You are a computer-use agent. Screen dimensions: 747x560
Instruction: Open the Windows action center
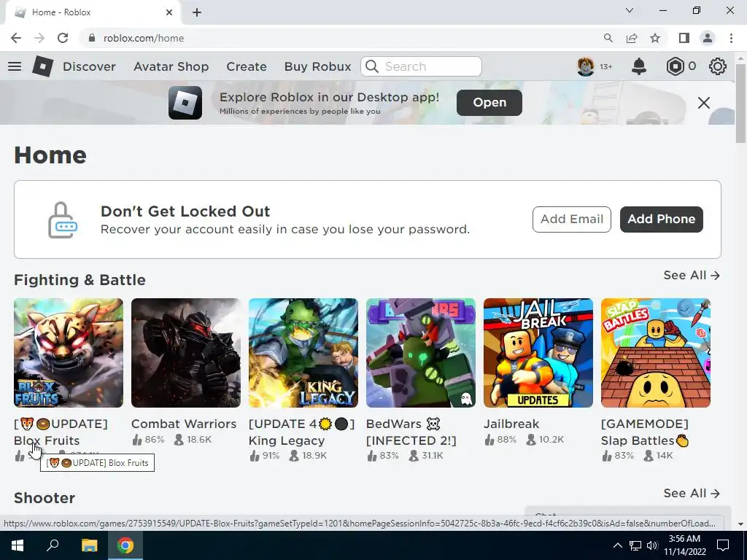pos(723,545)
